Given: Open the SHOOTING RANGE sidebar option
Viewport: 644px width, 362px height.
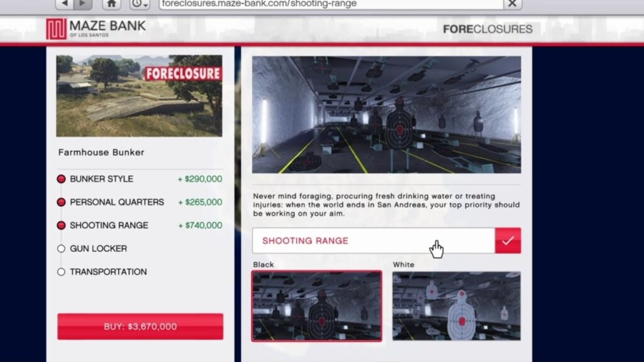Looking at the screenshot, I should tap(109, 226).
